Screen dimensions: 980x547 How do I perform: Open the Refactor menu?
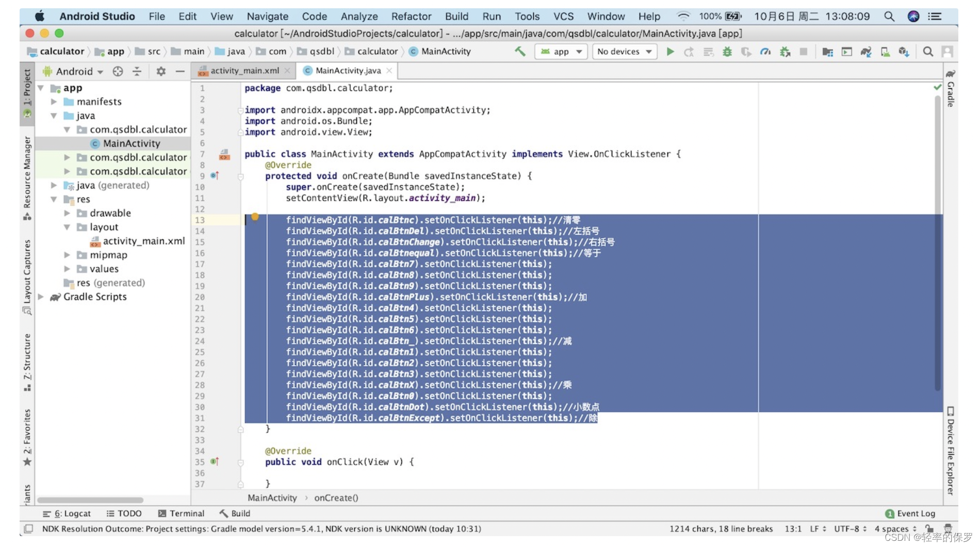(x=411, y=17)
